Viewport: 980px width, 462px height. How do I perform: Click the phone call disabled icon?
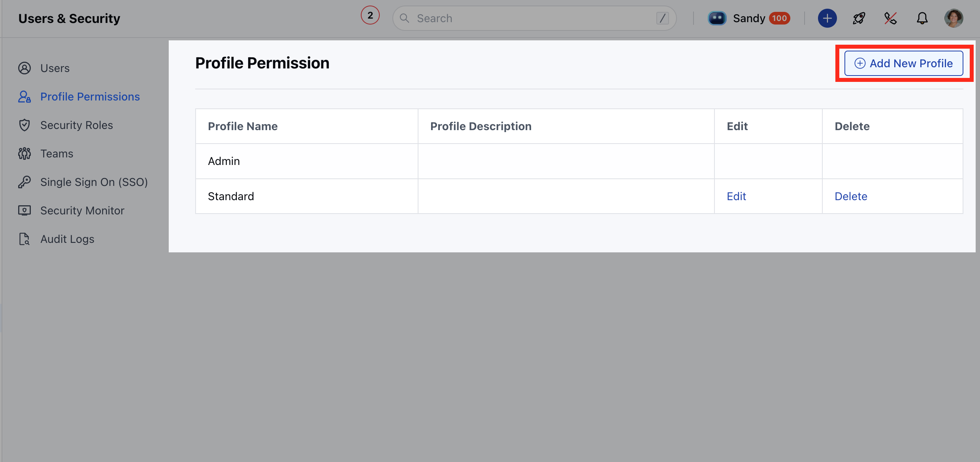point(890,18)
